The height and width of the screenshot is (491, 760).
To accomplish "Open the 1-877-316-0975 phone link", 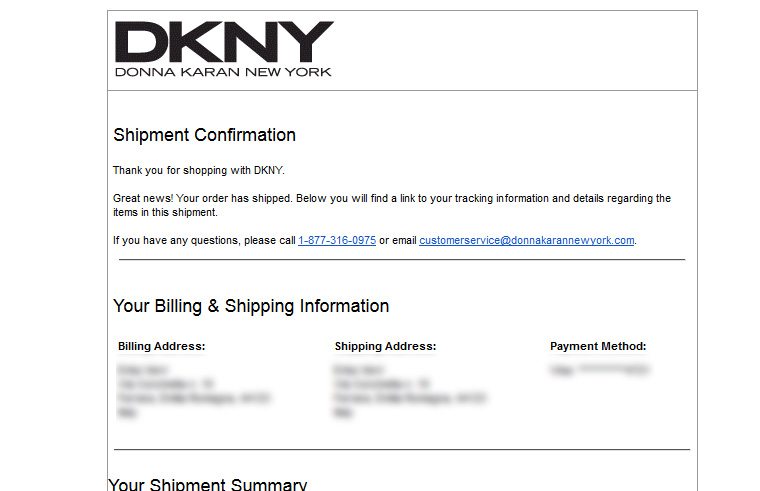I will (x=337, y=240).
